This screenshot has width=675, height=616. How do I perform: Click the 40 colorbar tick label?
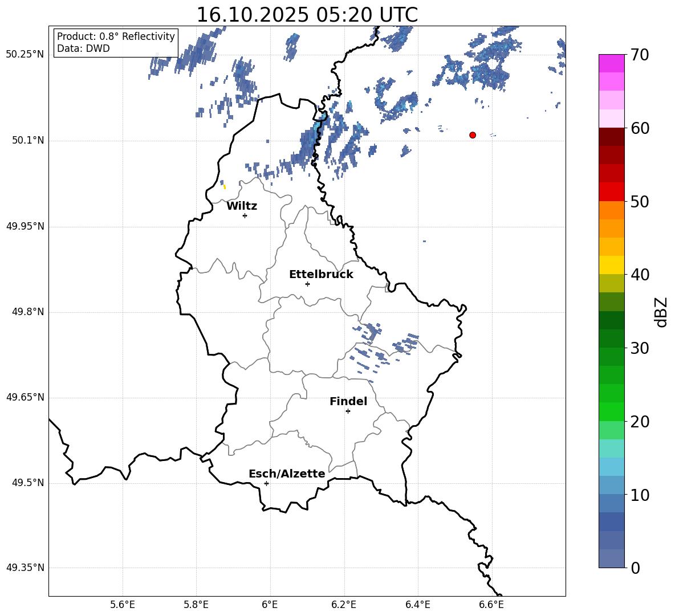[640, 275]
